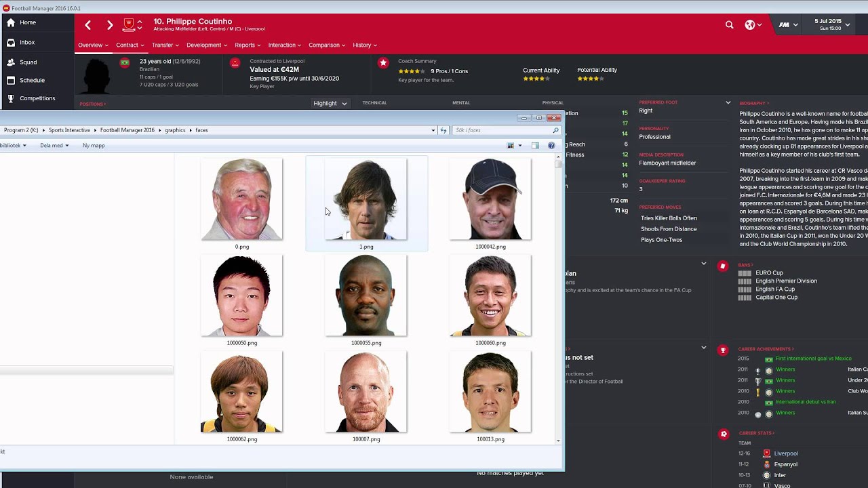Open the Interaction menu
The image size is (868, 488).
[x=285, y=45]
